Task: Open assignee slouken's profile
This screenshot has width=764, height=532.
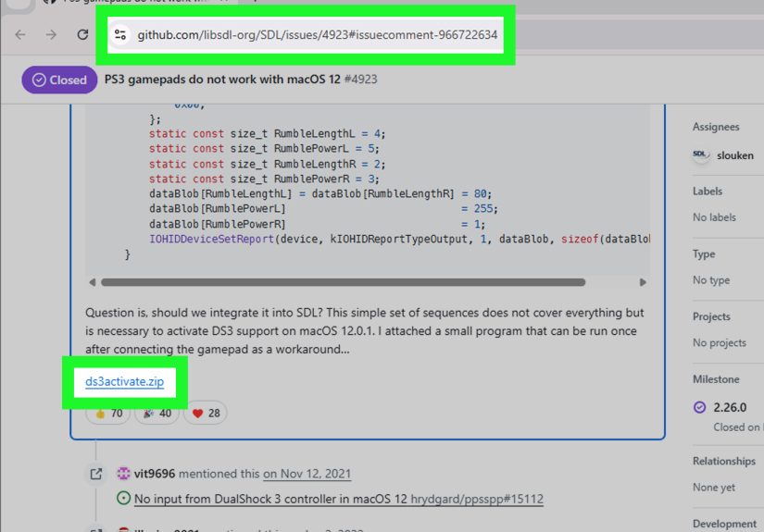Action: click(734, 155)
